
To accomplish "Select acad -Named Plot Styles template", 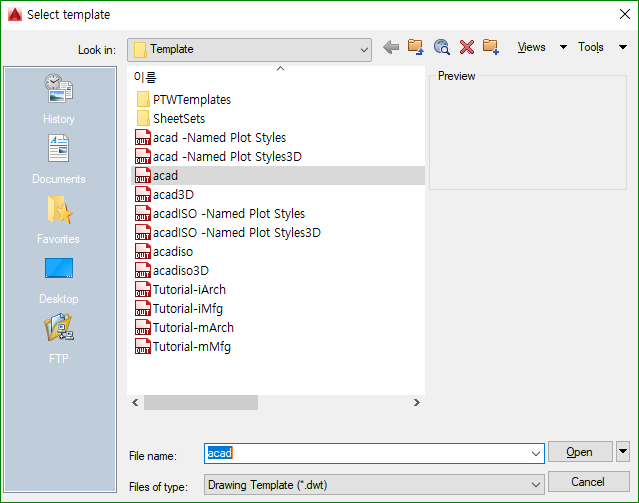I will click(x=211, y=138).
